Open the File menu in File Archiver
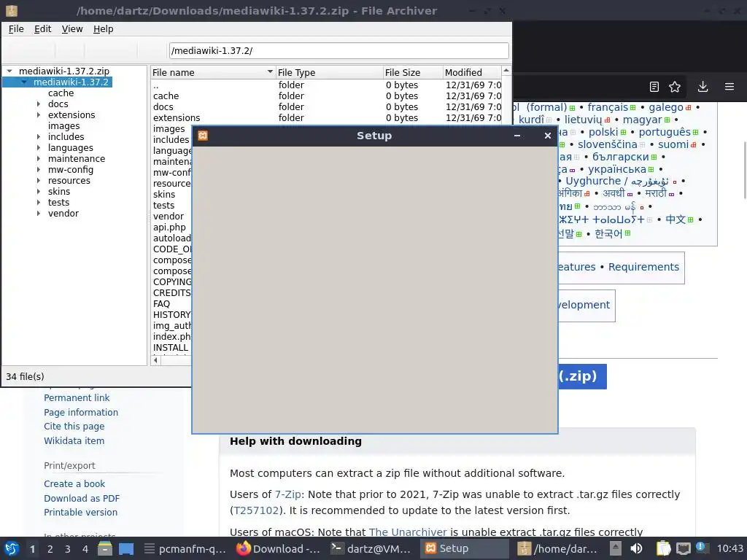 tap(16, 29)
